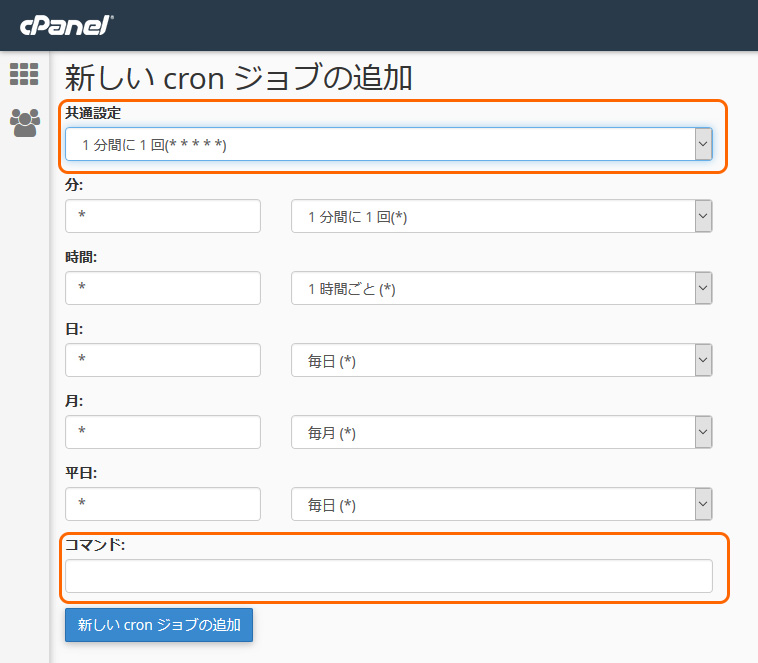Click the 新しい cron ジョブの追加 button
Screen dimensions: 758x663
[159, 625]
